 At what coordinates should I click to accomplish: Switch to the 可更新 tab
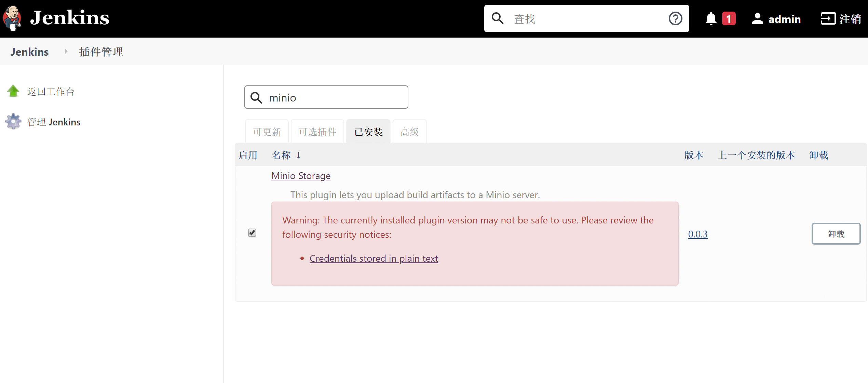click(x=267, y=132)
